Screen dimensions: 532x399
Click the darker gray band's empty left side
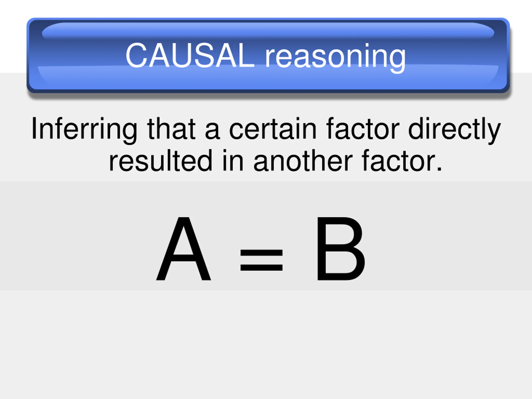pos(72,236)
